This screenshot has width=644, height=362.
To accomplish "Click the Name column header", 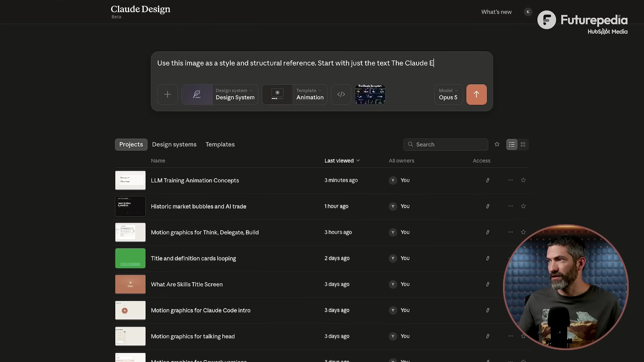I will 158,161.
